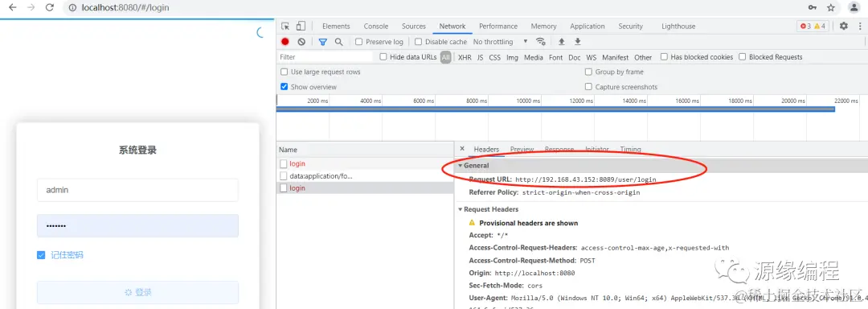Click the browser address bar URL
The width and height of the screenshot is (868, 309).
click(x=125, y=8)
